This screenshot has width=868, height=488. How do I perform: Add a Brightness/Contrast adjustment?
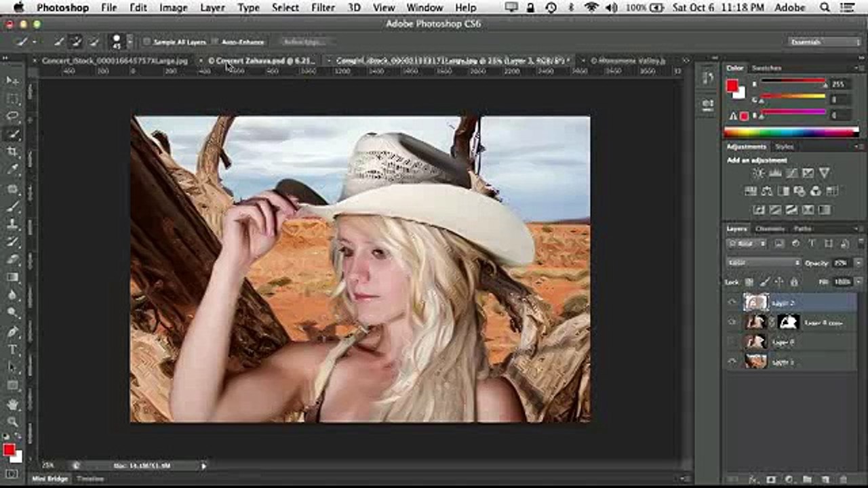758,174
